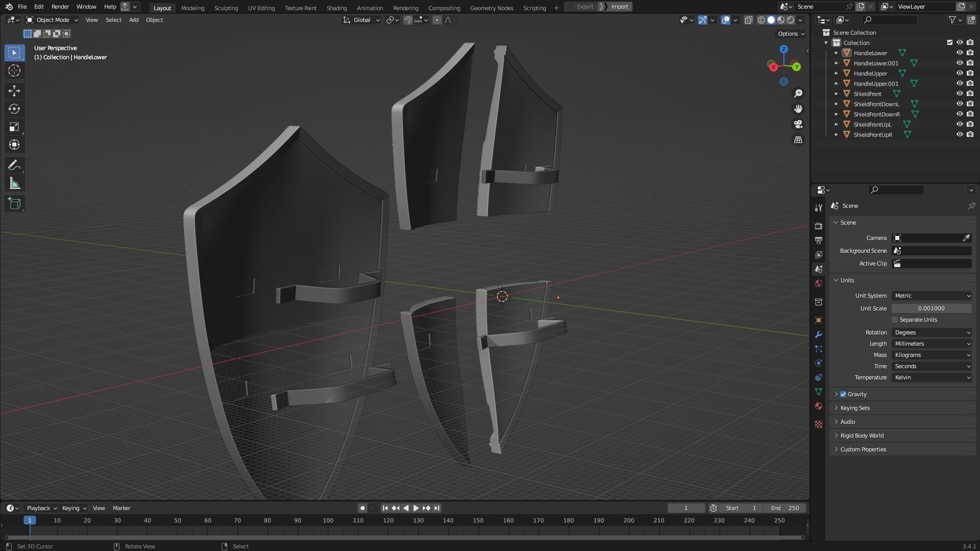Open the Temperature units dropdown
Screen dimensions: 980x551
click(x=931, y=377)
